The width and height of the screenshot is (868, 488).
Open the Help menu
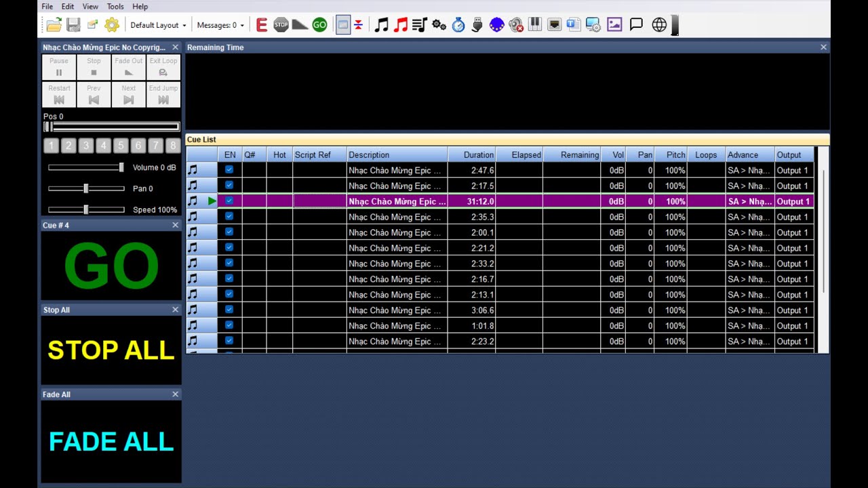[140, 6]
